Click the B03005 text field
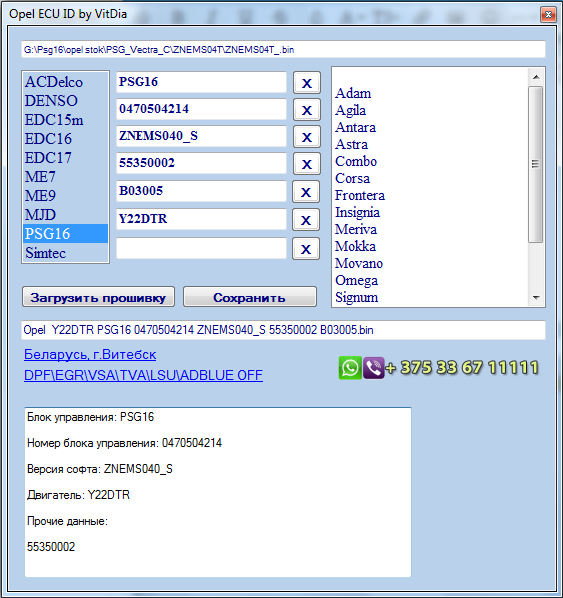 (x=201, y=191)
